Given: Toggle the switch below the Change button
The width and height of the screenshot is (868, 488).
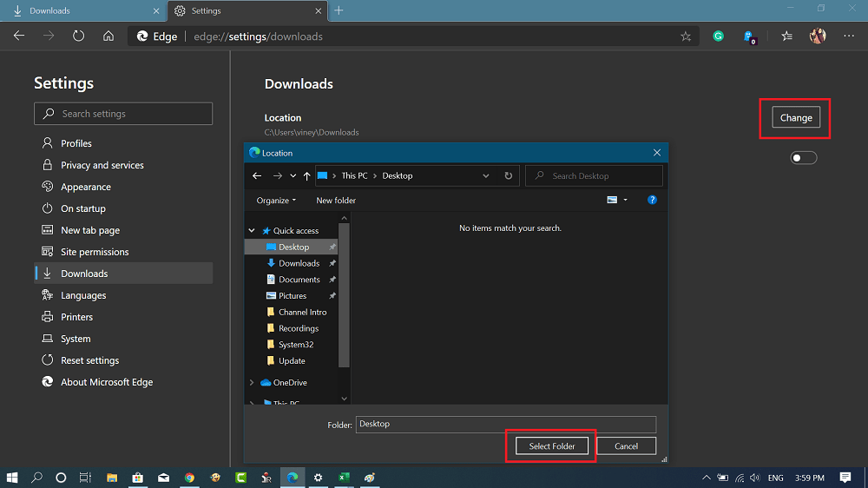Looking at the screenshot, I should 803,158.
